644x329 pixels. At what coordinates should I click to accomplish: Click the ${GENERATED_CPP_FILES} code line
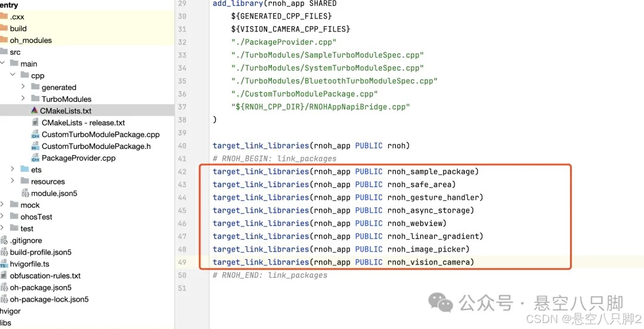(x=281, y=17)
